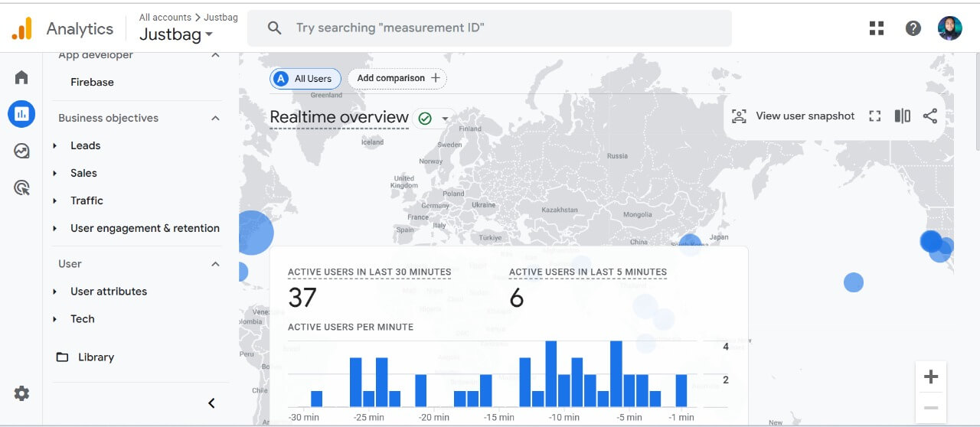Click the 37 active users value
This screenshot has height=427, width=980.
pyautogui.click(x=302, y=298)
